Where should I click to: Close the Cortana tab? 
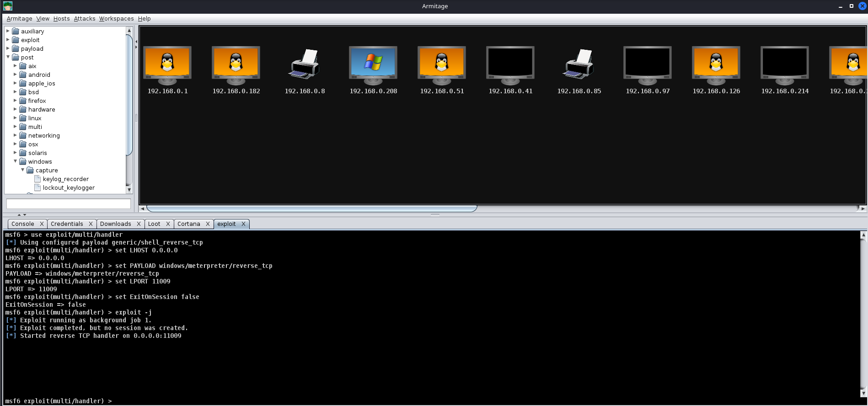pyautogui.click(x=208, y=224)
